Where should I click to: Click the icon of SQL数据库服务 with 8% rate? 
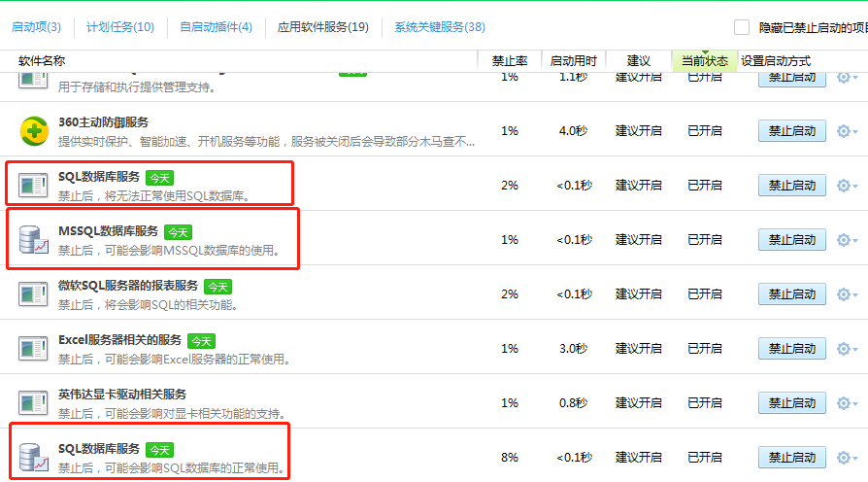click(x=33, y=457)
